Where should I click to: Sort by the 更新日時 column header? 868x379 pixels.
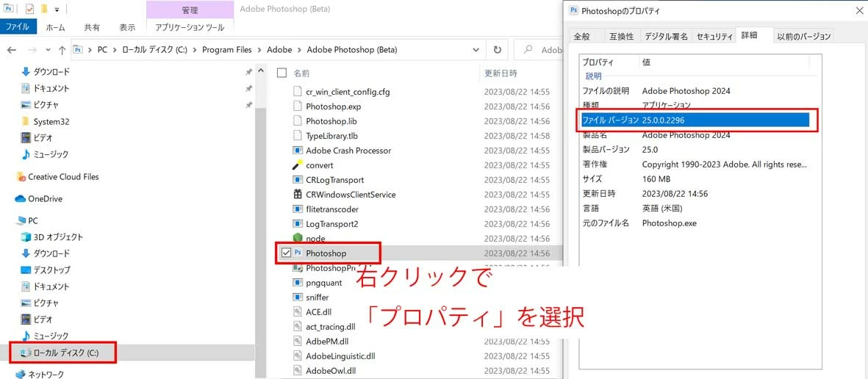(501, 73)
